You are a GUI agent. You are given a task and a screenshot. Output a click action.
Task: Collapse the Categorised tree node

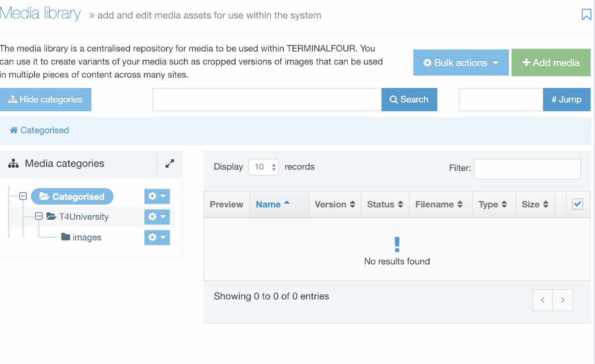(x=23, y=196)
